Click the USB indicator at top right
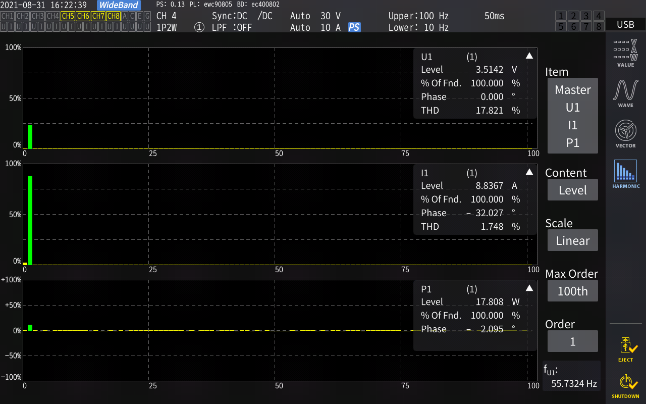Image resolution: width=646 pixels, height=404 pixels. pyautogui.click(x=625, y=22)
